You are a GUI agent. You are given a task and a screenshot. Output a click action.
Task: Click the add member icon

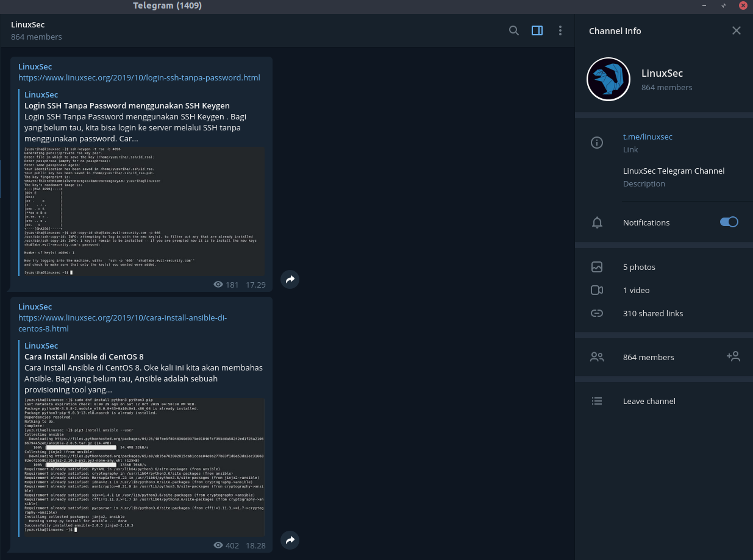(x=733, y=356)
